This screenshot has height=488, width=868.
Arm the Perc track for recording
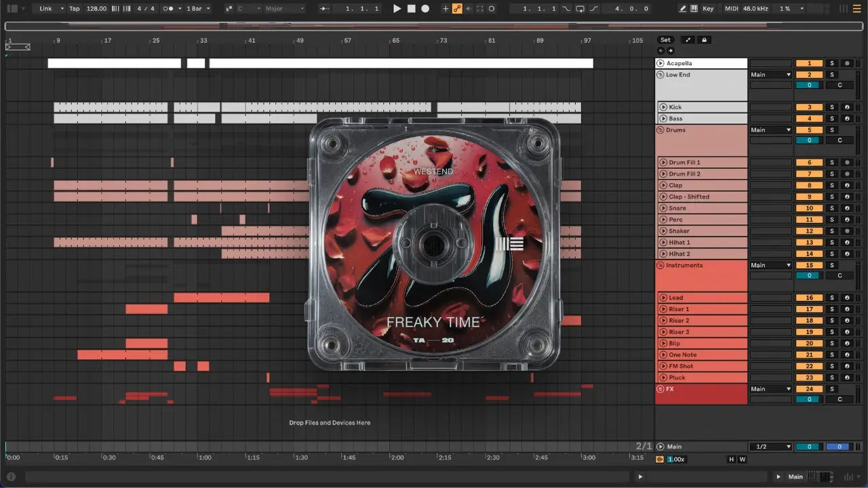847,220
